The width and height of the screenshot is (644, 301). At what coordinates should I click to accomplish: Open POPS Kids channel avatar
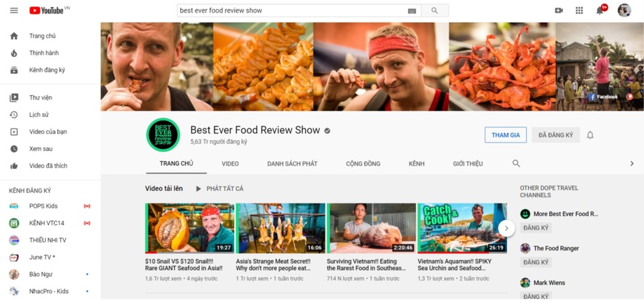coord(14,206)
